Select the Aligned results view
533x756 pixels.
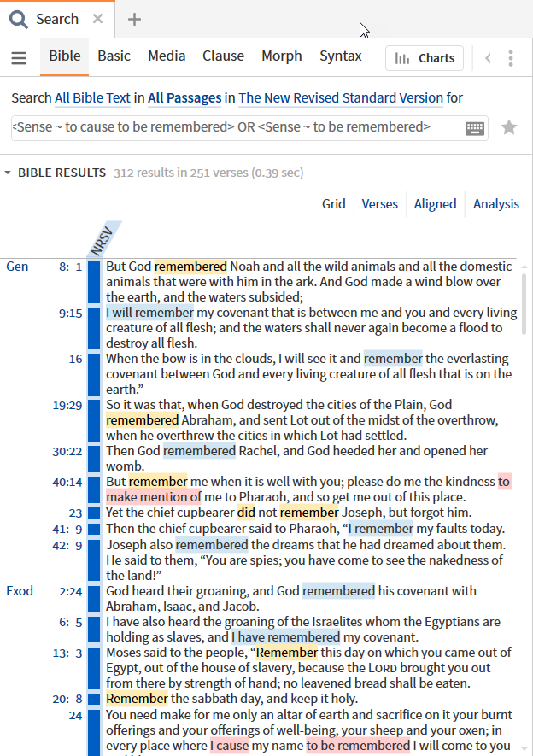point(435,204)
